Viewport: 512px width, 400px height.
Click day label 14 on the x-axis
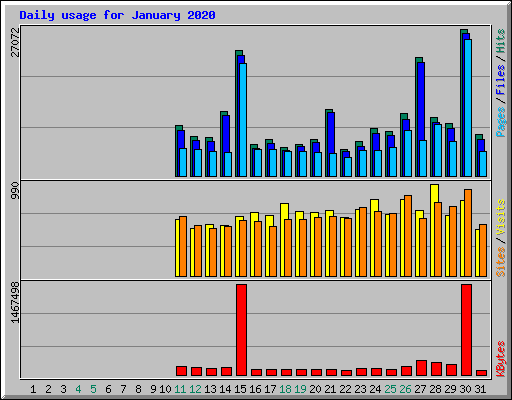click(x=225, y=389)
